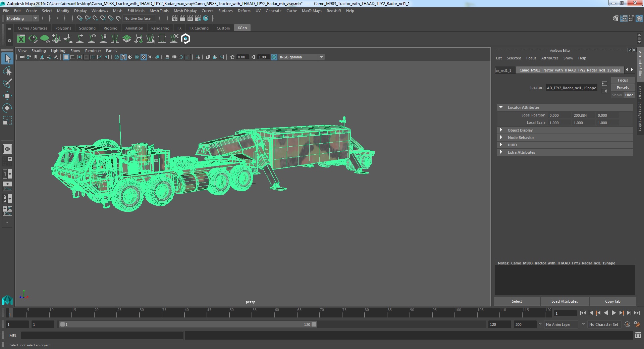Toggle textured display in viewport
Image resolution: width=644 pixels, height=349 pixels.
[x=144, y=57]
